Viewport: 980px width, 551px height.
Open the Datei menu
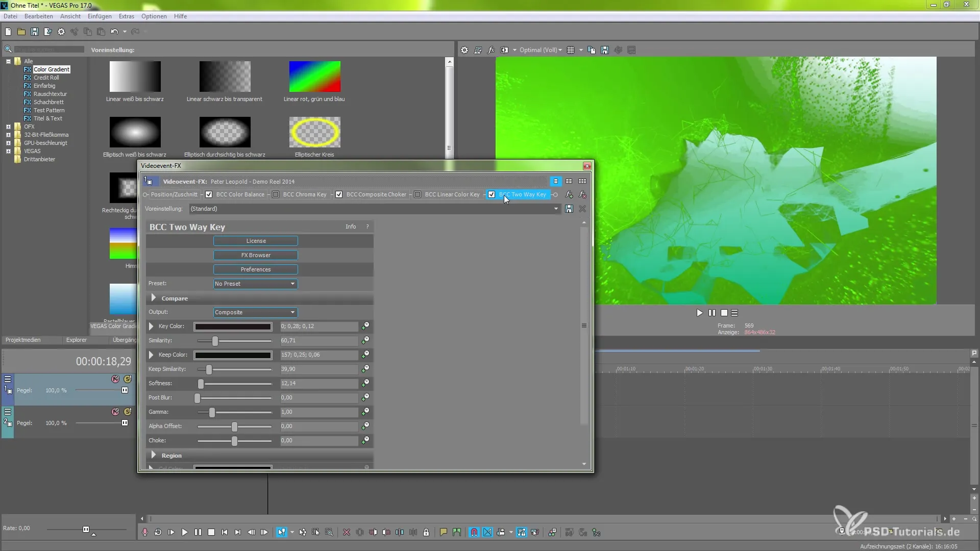[10, 16]
